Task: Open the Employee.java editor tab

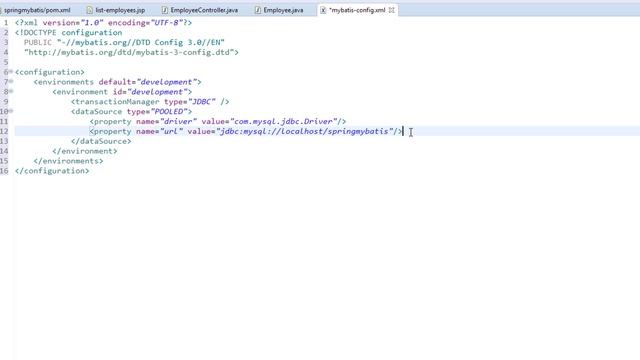Action: [283, 10]
